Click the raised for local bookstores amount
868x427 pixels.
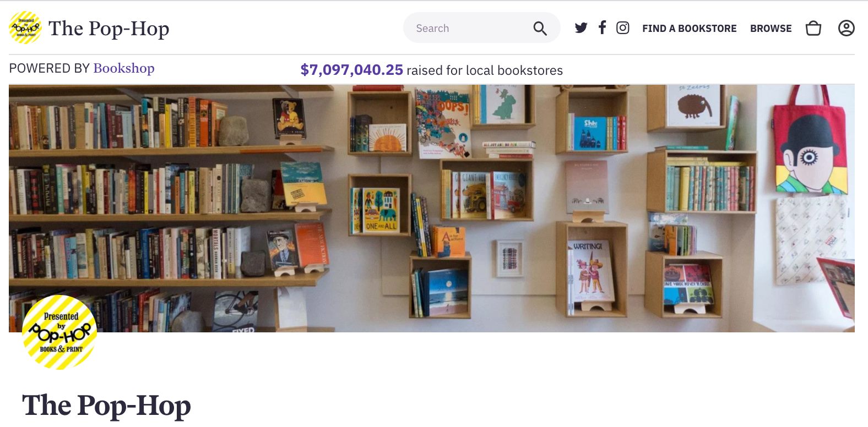(x=351, y=70)
